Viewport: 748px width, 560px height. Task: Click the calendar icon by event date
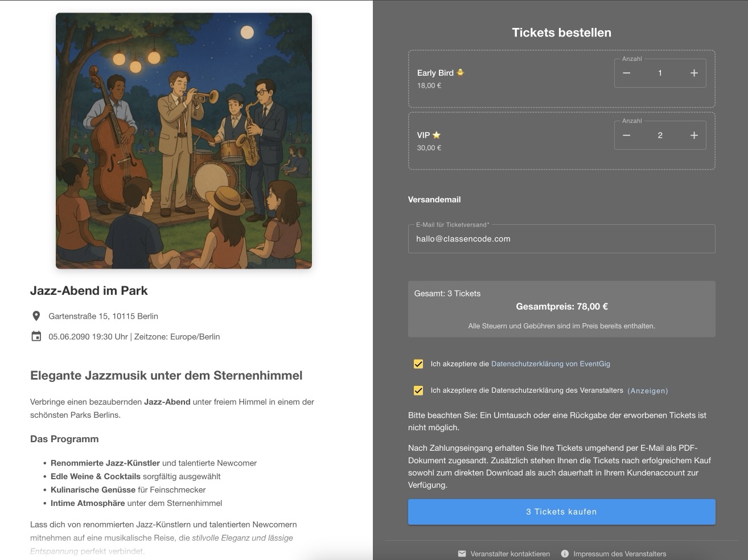(x=36, y=336)
